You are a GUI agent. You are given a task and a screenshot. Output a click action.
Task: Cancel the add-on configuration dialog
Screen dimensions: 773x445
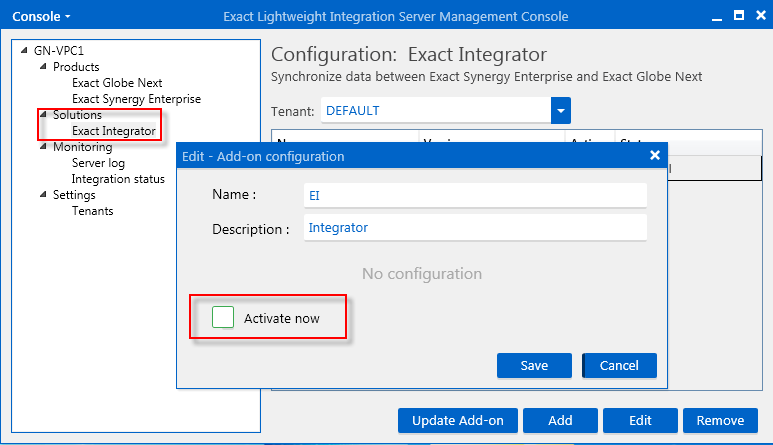click(x=619, y=366)
